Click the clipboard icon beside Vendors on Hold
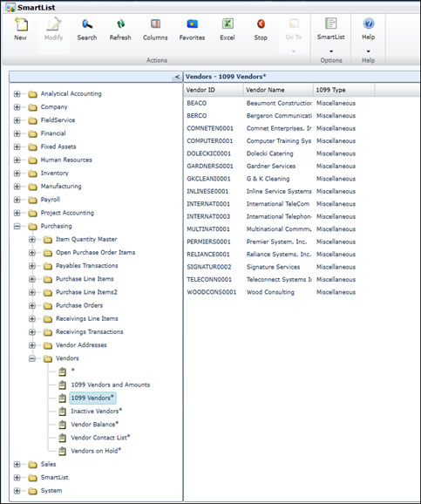 point(63,451)
